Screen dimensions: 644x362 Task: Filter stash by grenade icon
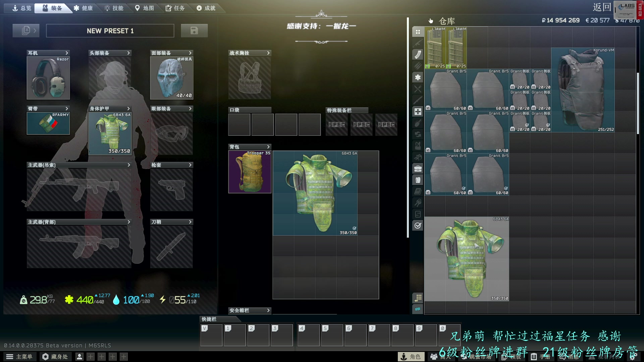click(418, 123)
